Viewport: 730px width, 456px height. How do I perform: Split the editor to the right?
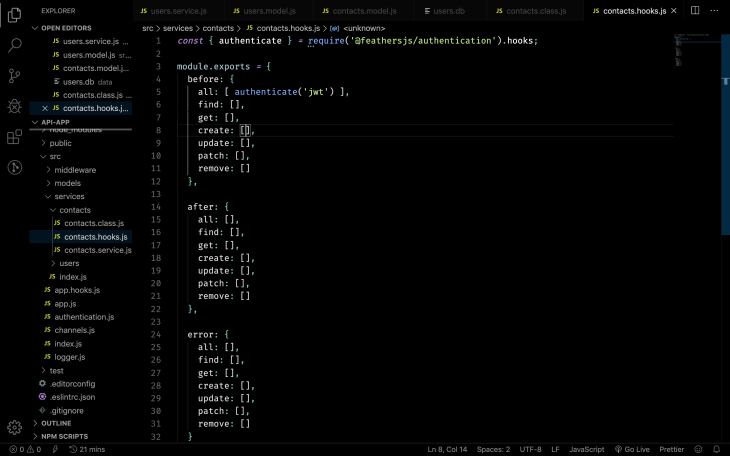(695, 10)
